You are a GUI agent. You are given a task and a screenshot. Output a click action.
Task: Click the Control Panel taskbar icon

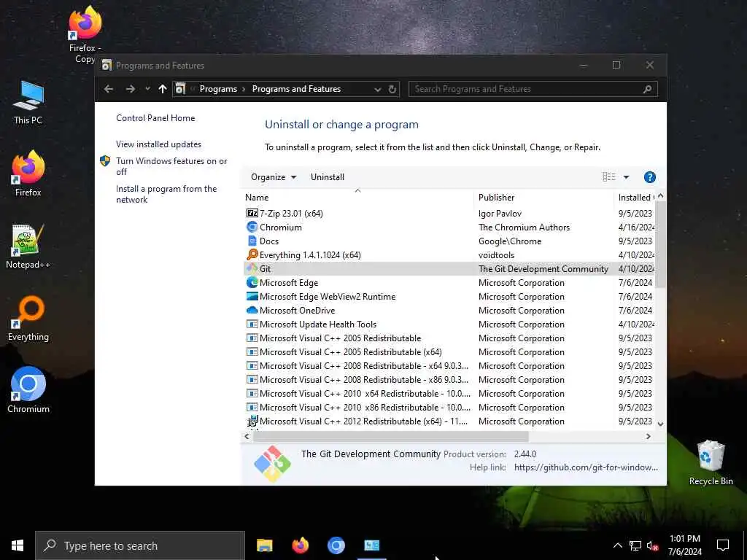pyautogui.click(x=371, y=545)
